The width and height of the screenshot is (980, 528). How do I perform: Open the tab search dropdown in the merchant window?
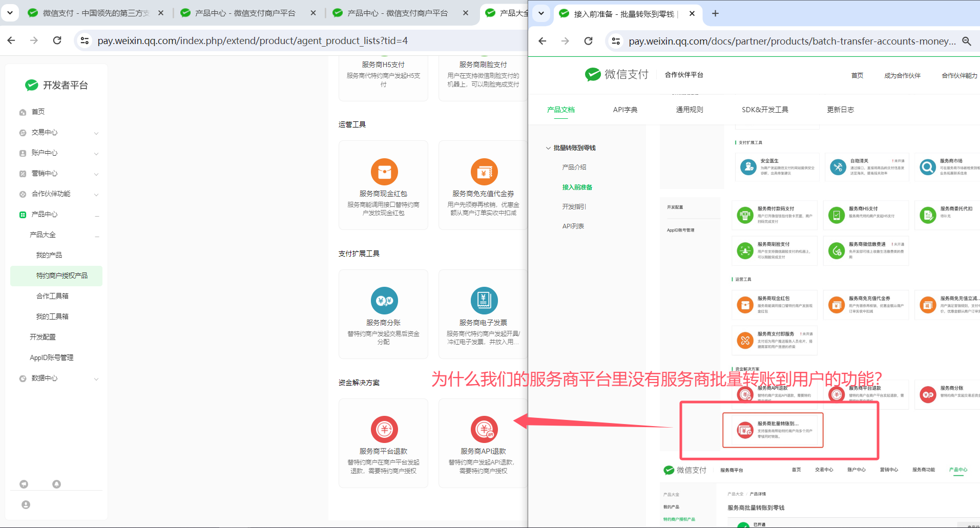pyautogui.click(x=10, y=13)
